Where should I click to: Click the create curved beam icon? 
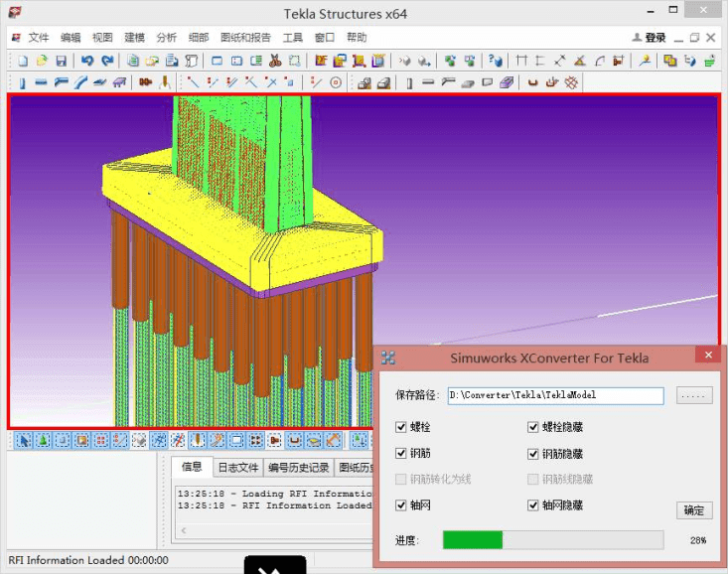(80, 83)
